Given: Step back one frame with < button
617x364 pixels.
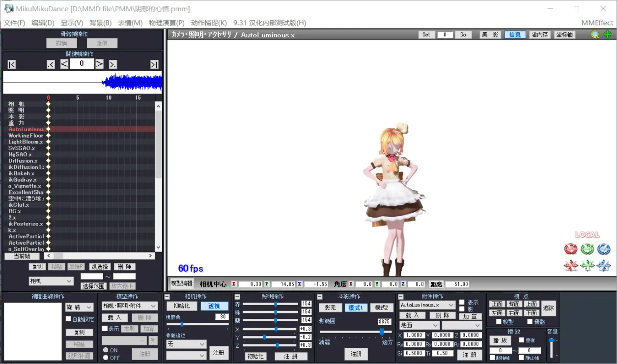Looking at the screenshot, I should point(64,64).
